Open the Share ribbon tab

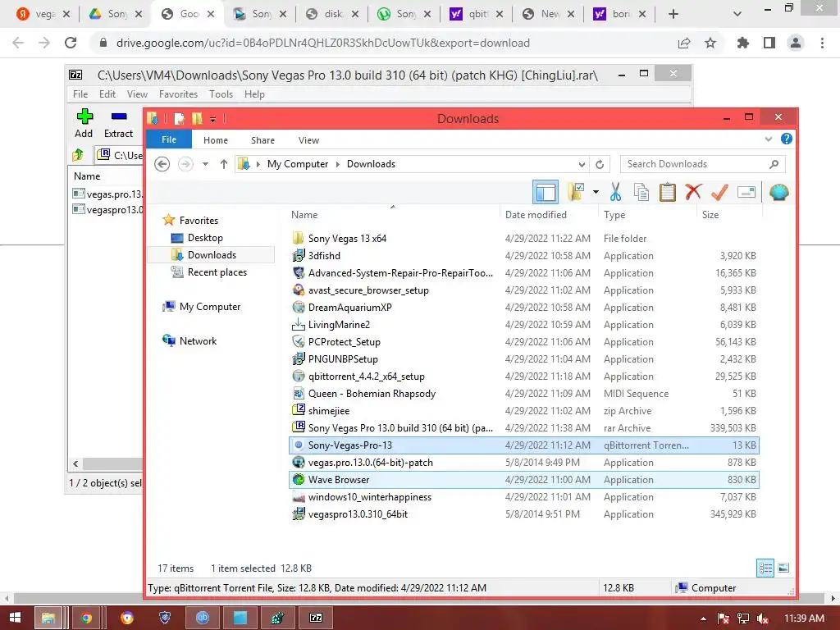[262, 139]
